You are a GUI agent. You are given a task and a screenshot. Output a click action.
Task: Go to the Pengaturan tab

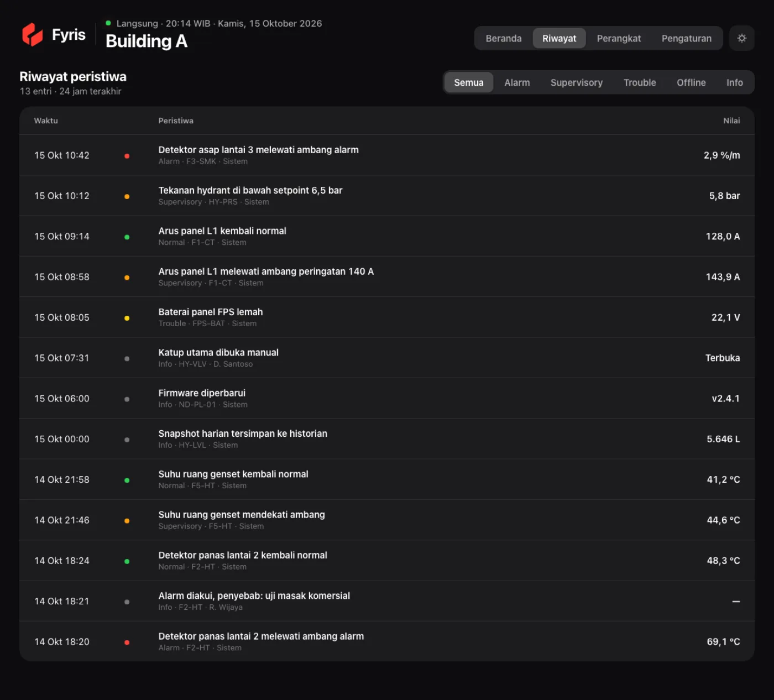click(x=686, y=38)
